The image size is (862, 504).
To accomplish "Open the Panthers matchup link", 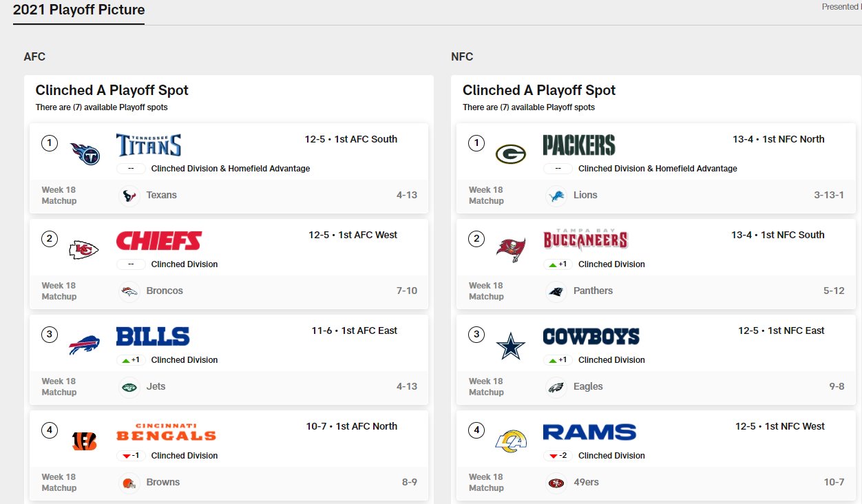I will click(593, 291).
